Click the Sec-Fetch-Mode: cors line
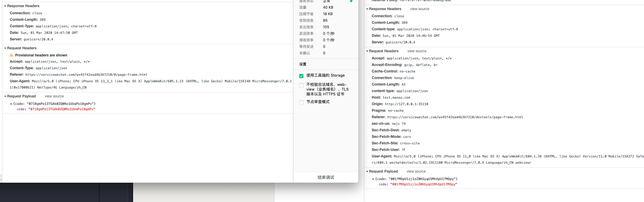Screen dimensions: 644x202 [391, 137]
